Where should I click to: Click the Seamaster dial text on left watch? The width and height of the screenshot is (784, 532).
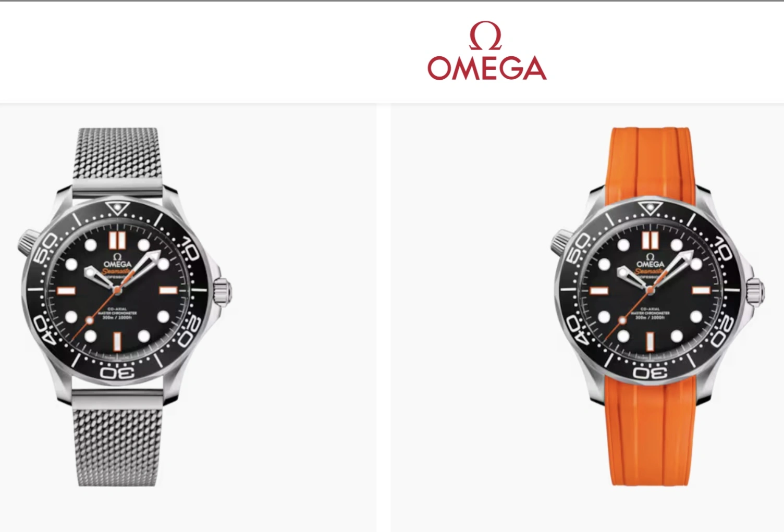click(117, 271)
